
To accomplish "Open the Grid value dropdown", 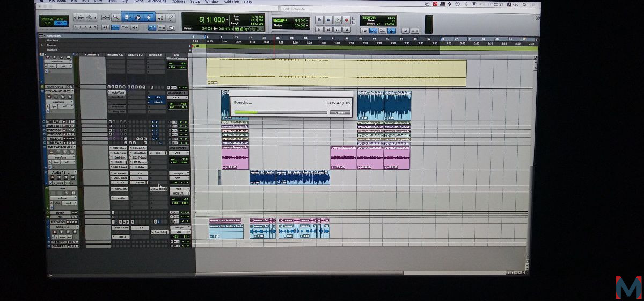I will (x=307, y=20).
